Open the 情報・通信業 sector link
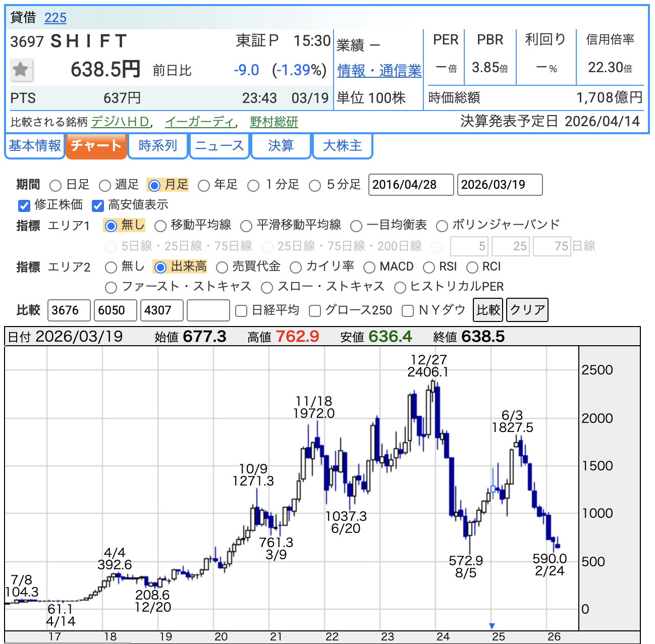The image size is (655, 644). point(379,71)
